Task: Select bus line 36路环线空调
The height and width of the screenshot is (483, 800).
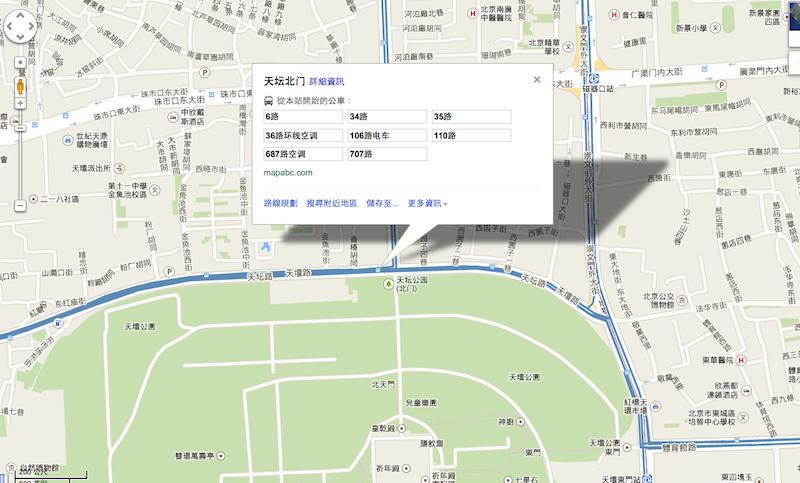Action: click(303, 136)
